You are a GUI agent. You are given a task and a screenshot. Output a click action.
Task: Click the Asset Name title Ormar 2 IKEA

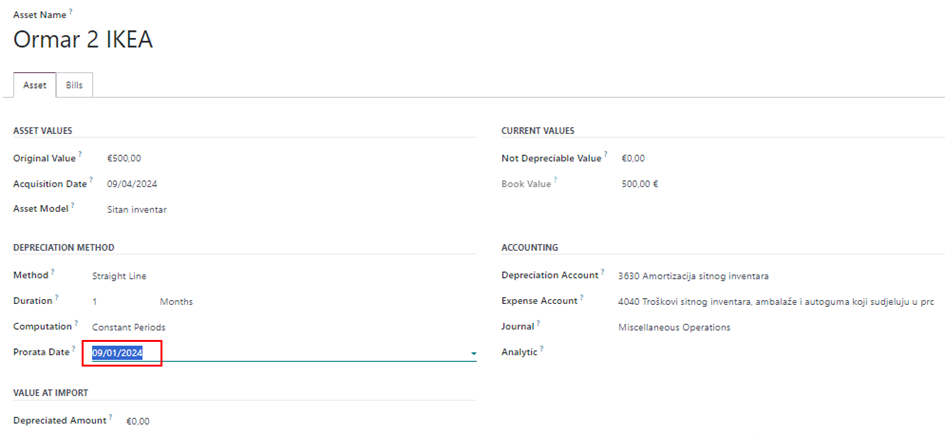pyautogui.click(x=82, y=39)
